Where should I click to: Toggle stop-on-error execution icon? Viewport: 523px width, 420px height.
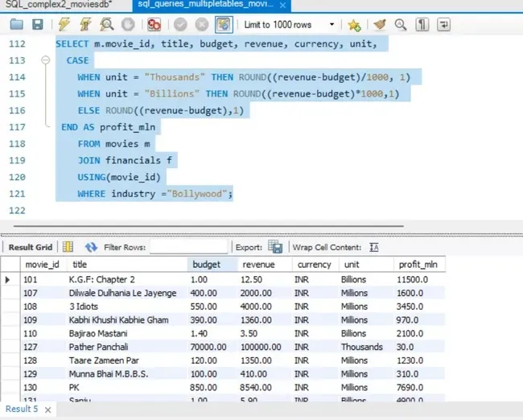[153, 25]
